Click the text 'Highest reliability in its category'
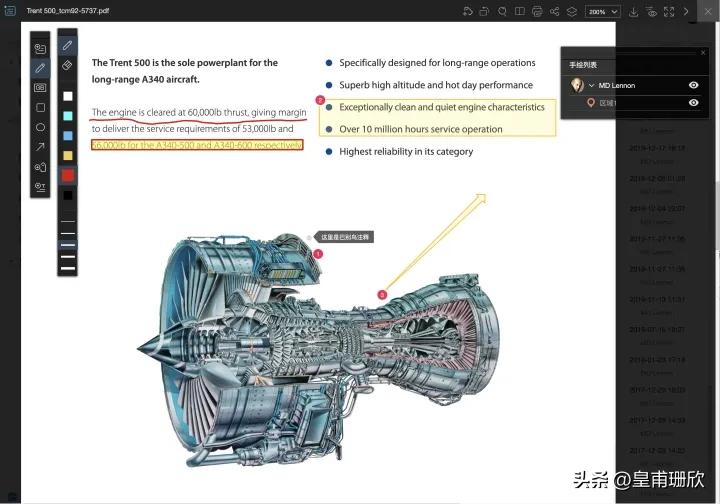Screen dimensions: 720x504 coord(406,151)
